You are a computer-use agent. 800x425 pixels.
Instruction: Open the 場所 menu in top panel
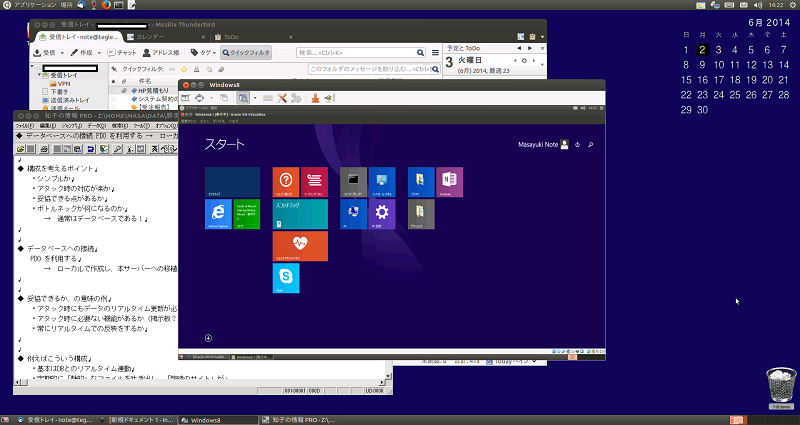point(66,5)
